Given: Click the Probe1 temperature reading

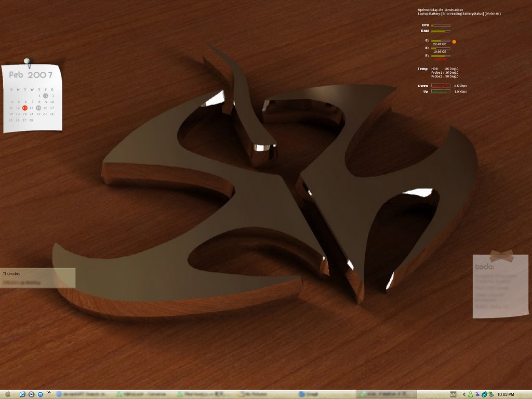Looking at the screenshot, I should coord(445,73).
